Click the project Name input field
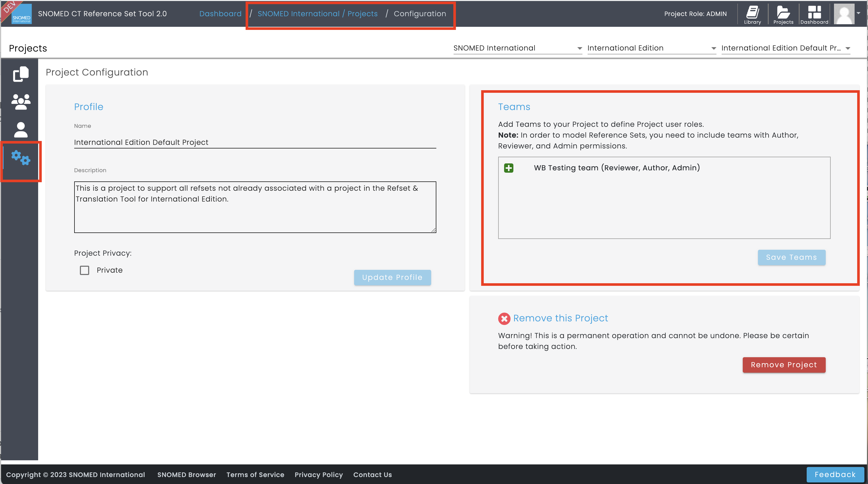 click(255, 143)
